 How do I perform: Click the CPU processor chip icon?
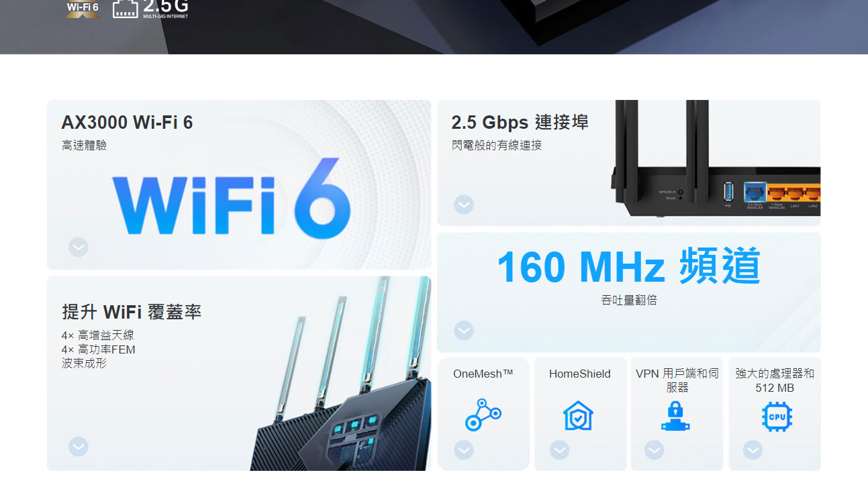[777, 417]
